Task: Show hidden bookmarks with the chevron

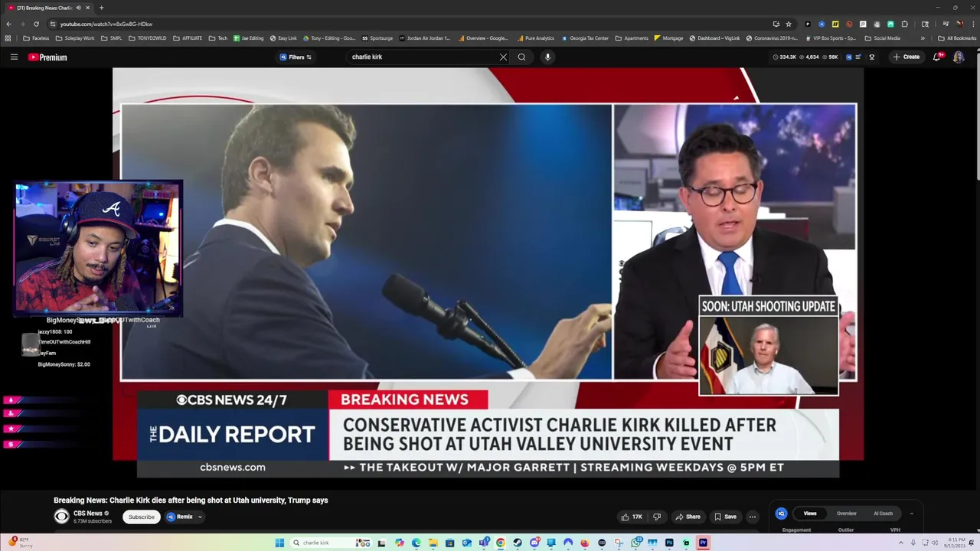Action: tap(922, 38)
